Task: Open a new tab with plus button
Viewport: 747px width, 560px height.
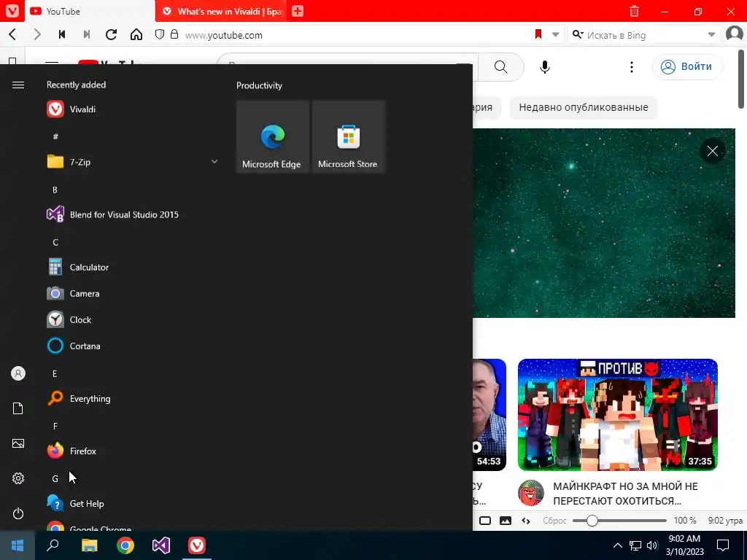Action: tap(298, 11)
